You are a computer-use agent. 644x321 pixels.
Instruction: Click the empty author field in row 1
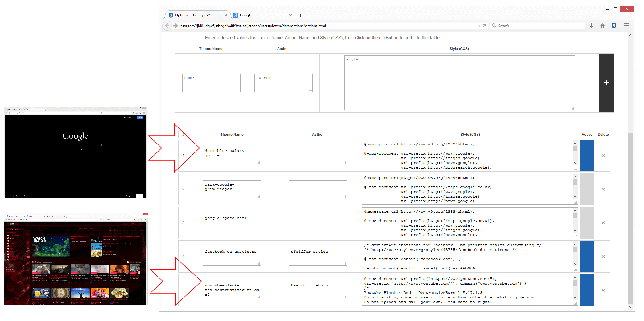[x=318, y=156]
